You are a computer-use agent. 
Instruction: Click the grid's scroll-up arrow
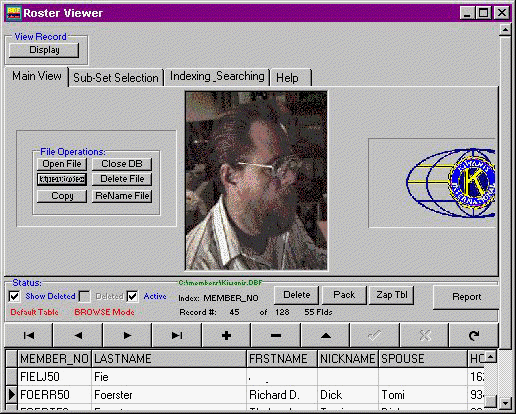490,357
